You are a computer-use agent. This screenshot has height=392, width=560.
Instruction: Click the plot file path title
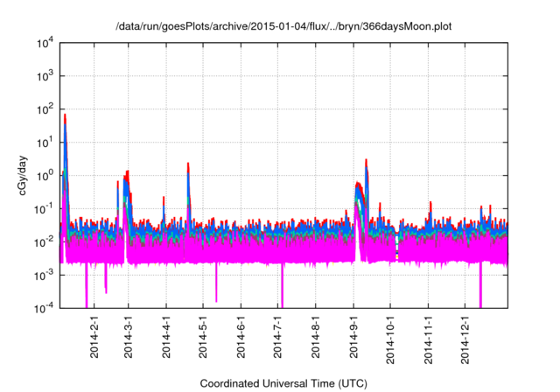click(x=284, y=26)
